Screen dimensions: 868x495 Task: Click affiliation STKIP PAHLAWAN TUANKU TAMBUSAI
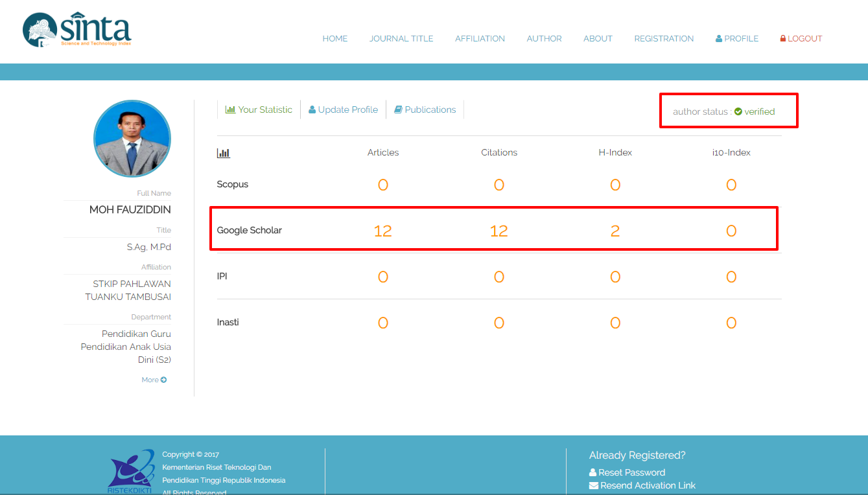click(128, 290)
